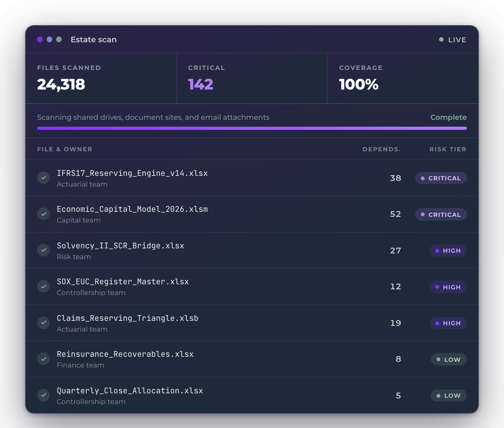Toggle checkmark for IFRS17_Reserving_Engine_v14.xlsx
The width and height of the screenshot is (504, 428).
point(43,178)
